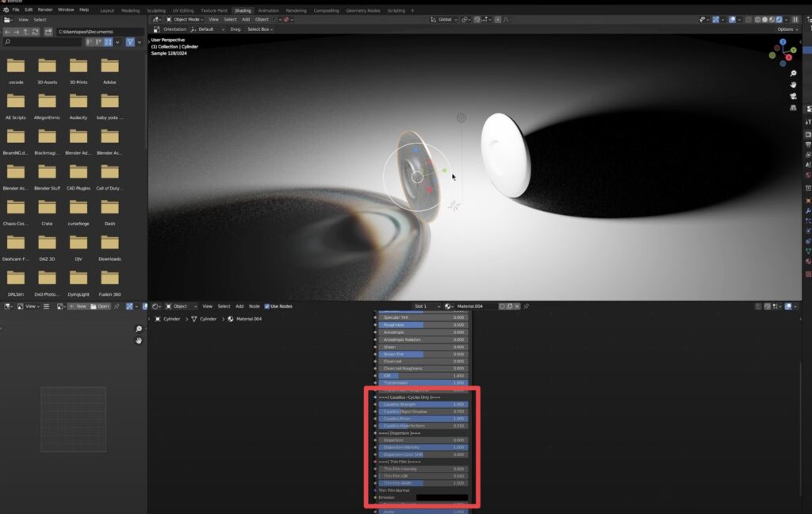Screen dimensions: 812x514
Task: Switch viewport between perspective and orthographic
Action: [x=793, y=108]
